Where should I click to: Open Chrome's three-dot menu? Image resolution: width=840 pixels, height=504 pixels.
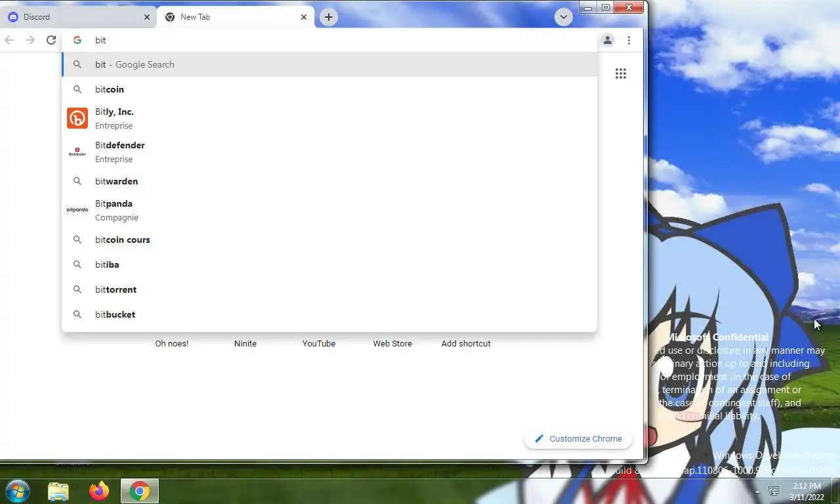tap(629, 40)
